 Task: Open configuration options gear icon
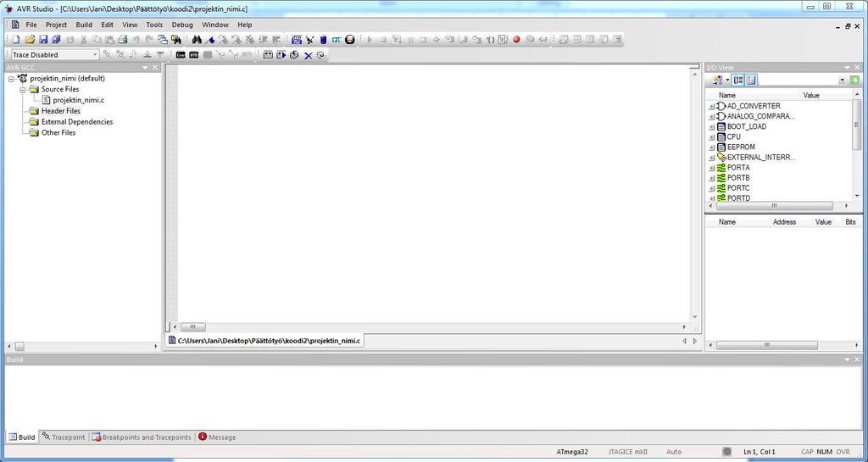pos(320,55)
